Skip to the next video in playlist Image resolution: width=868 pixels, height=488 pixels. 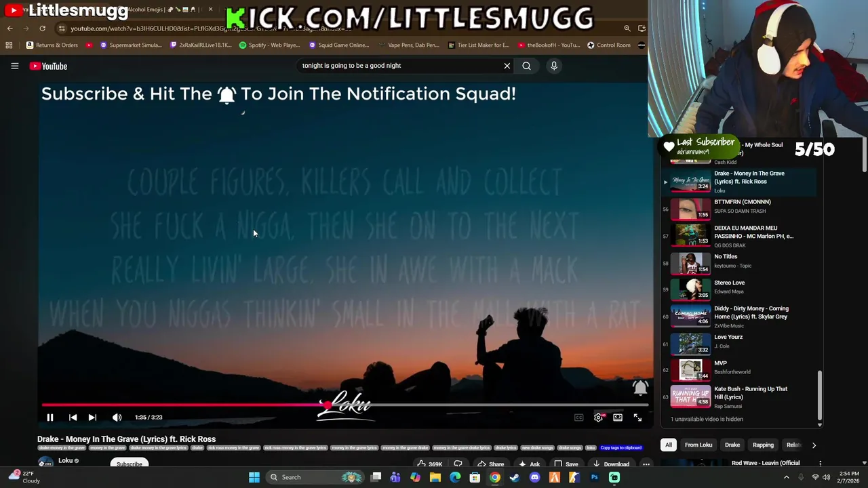point(92,418)
